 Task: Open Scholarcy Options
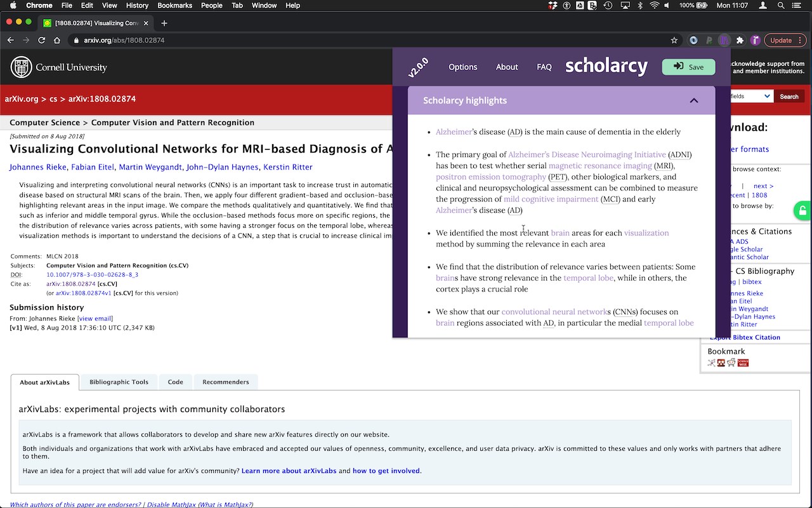tap(462, 67)
